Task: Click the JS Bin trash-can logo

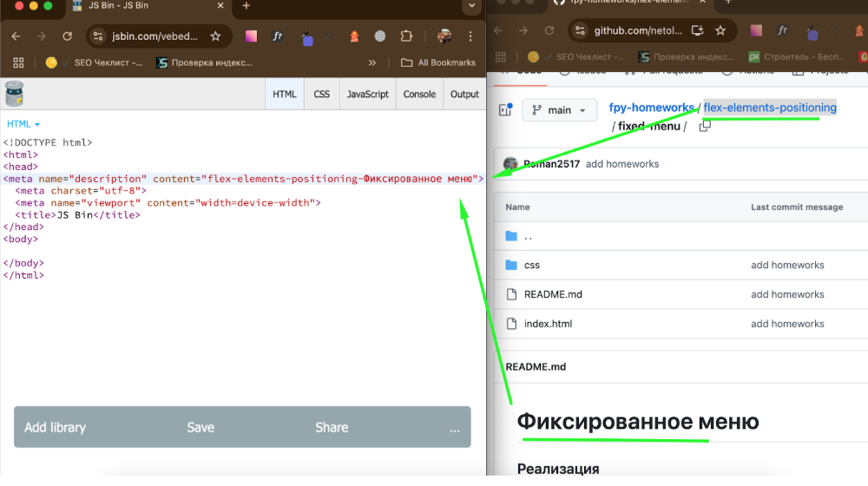Action: click(14, 94)
